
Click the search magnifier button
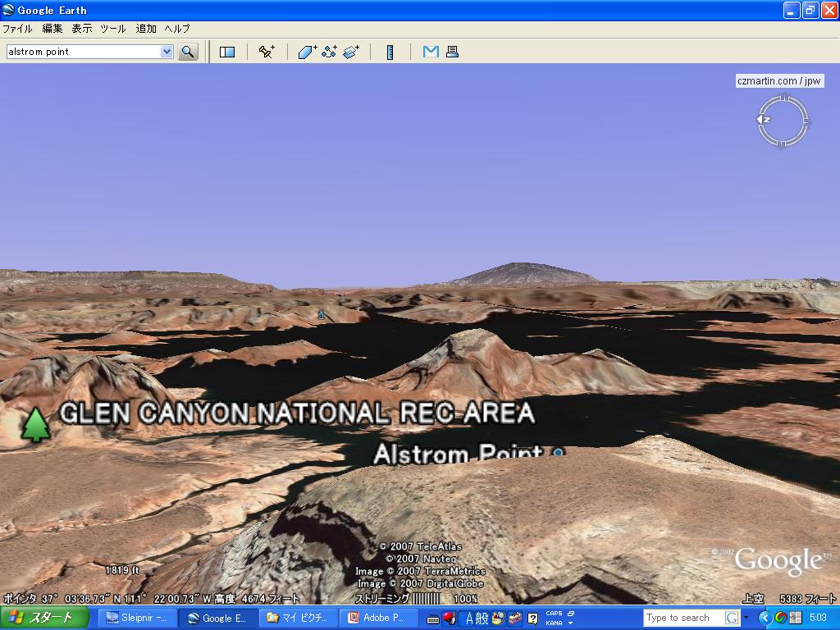point(188,52)
